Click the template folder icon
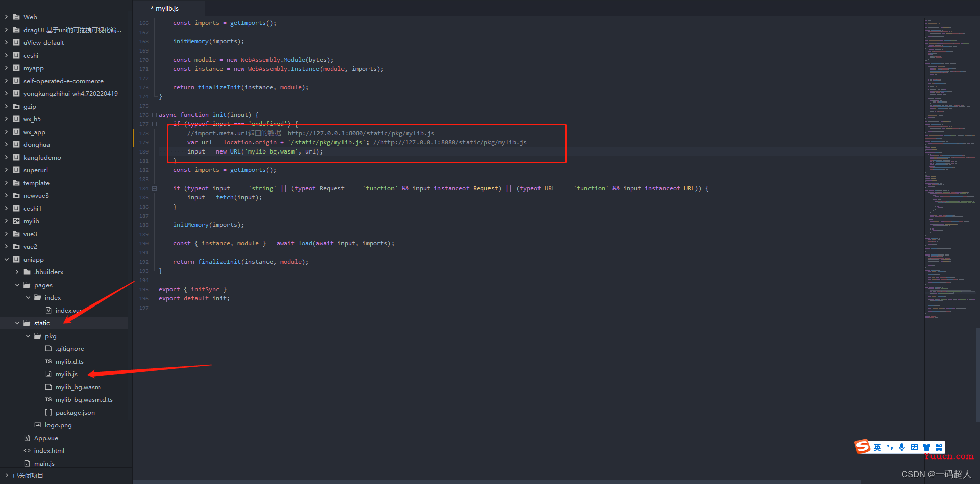The height and width of the screenshot is (484, 980). [16, 183]
